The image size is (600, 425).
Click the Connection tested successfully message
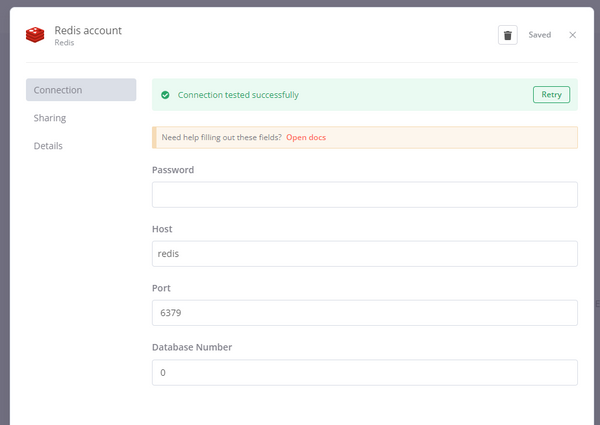coord(238,95)
